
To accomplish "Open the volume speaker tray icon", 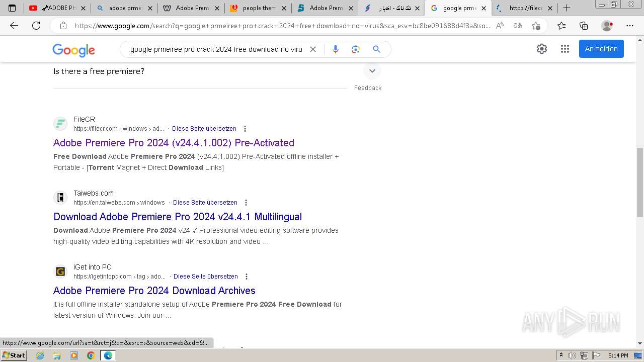I will pyautogui.click(x=572, y=355).
